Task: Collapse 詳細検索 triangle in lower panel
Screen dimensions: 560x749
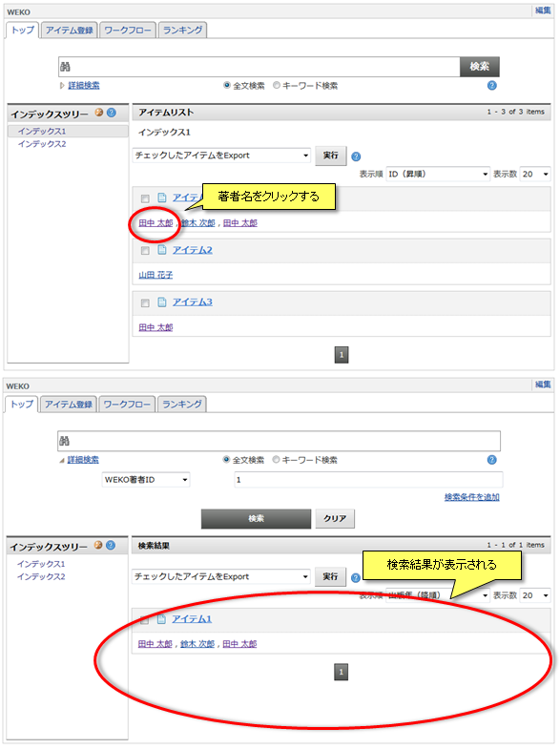Action: pos(62,460)
